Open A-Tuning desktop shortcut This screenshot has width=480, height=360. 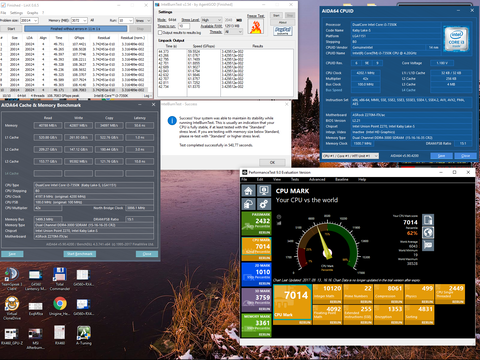coord(84,336)
